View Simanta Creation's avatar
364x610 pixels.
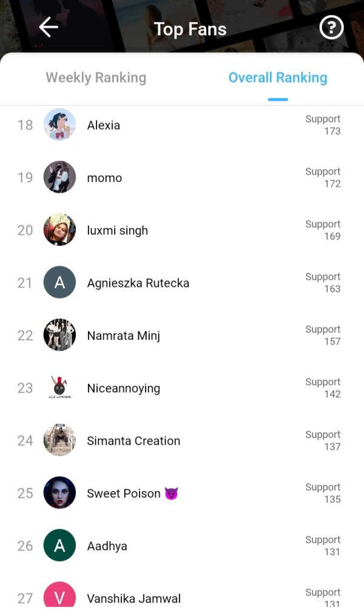point(59,441)
